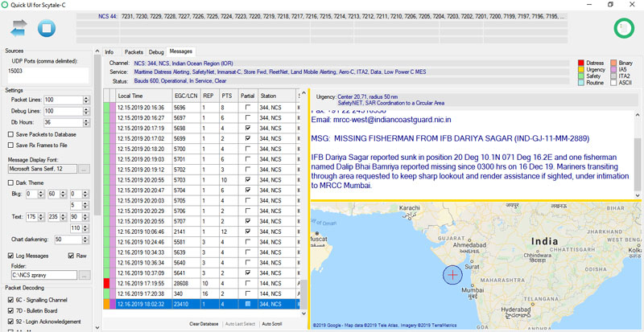Click the Station column header
This screenshot has width=644, height=332.
[276, 96]
